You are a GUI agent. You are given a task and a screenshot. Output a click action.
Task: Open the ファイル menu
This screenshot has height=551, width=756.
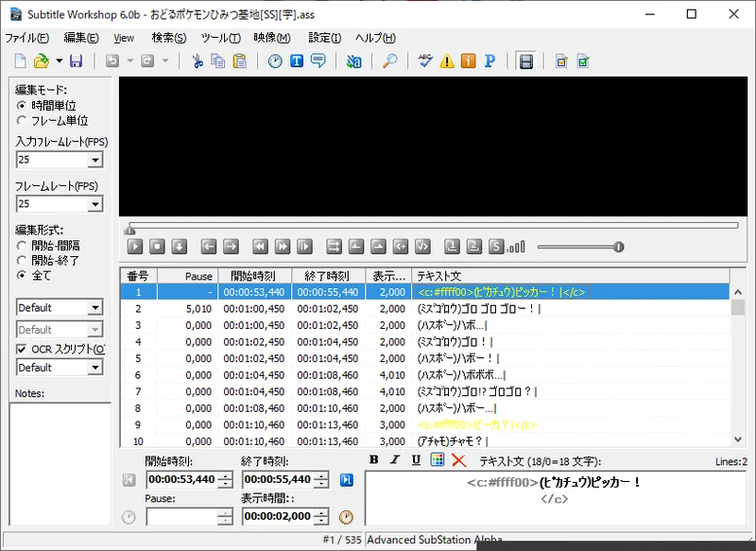[x=26, y=38]
